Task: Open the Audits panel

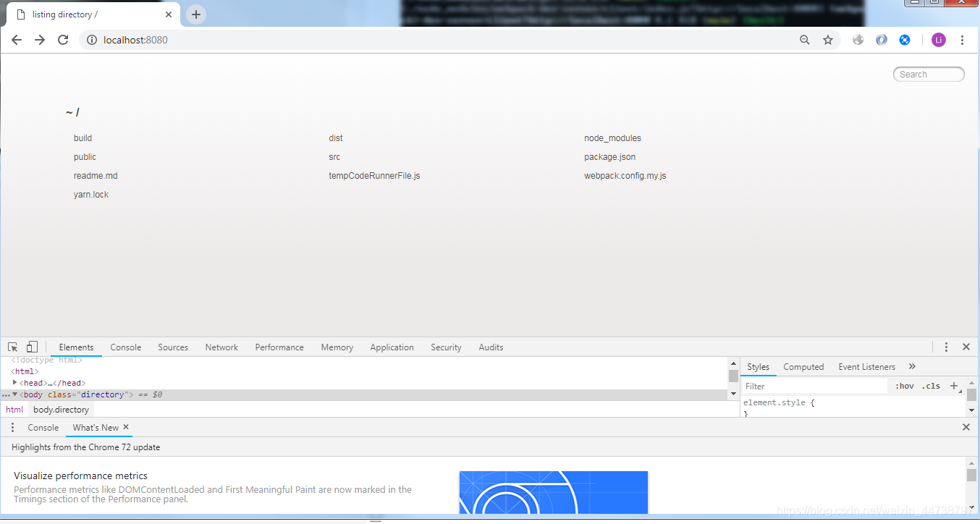Action: click(491, 347)
